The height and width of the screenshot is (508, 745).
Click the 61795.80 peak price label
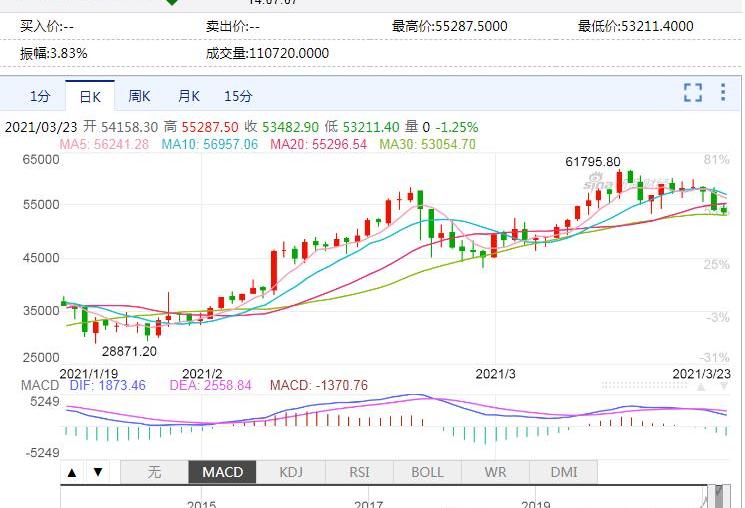[592, 162]
